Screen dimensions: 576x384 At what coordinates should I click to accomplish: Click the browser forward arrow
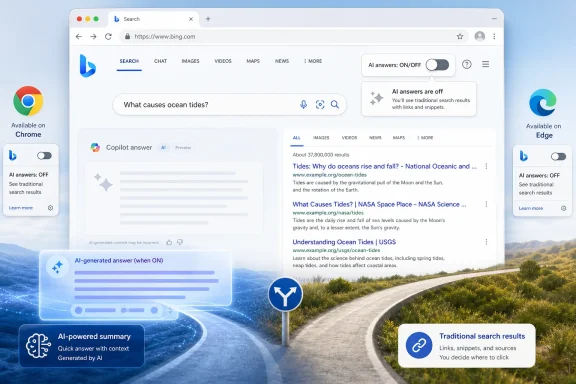point(93,36)
